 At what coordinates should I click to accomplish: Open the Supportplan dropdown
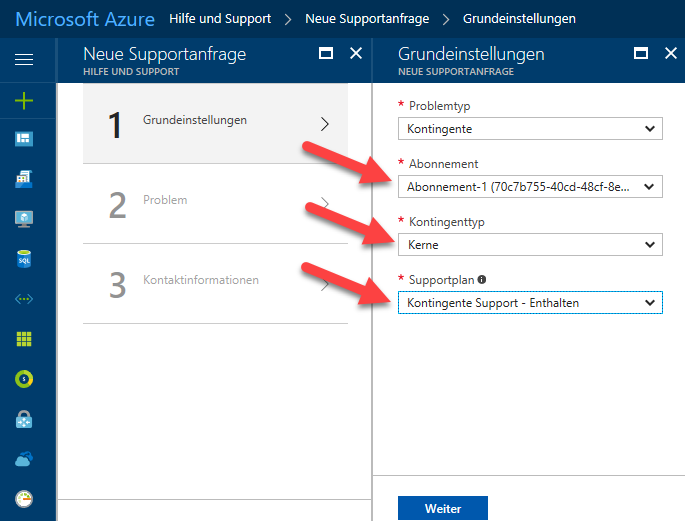click(x=530, y=303)
